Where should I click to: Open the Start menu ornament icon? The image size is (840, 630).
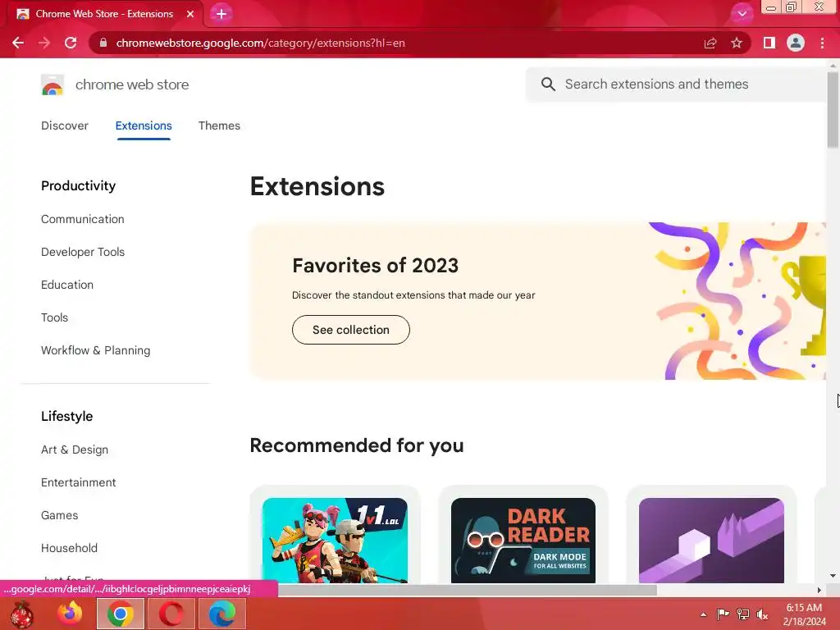coord(21,614)
